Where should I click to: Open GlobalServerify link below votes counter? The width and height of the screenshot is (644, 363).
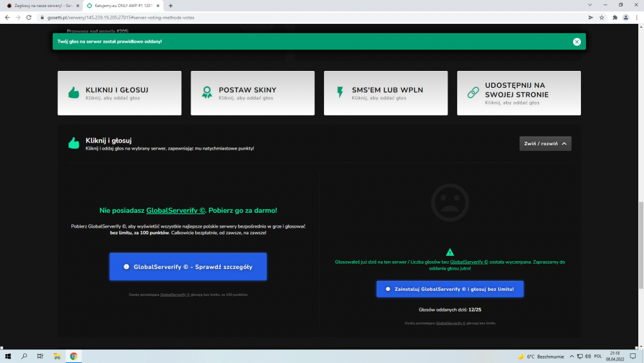click(451, 323)
